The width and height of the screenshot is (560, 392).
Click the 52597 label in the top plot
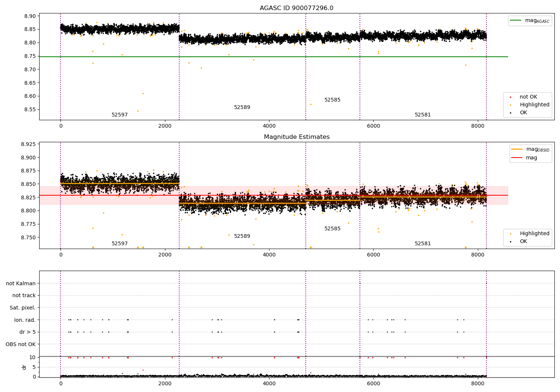tap(119, 115)
